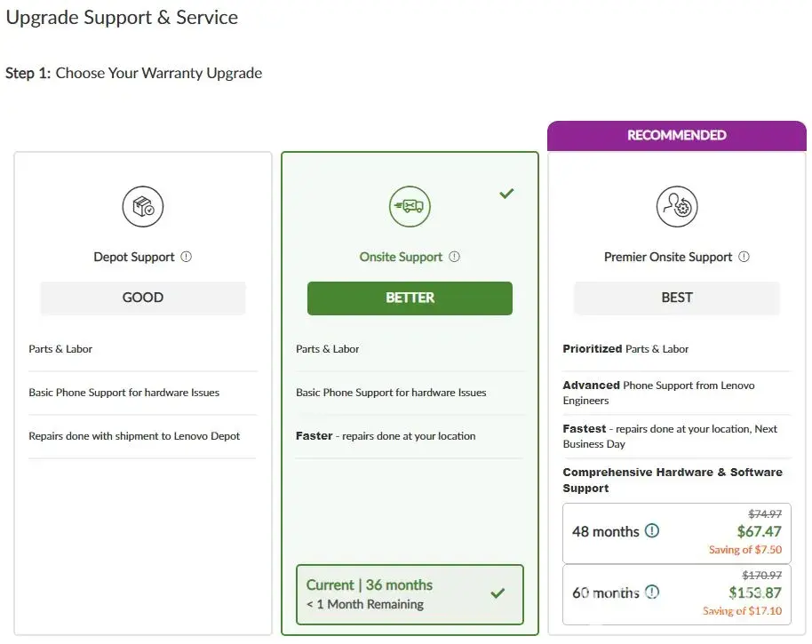Choose the 48 months plan at $67.47
The height and width of the screenshot is (644, 812).
pos(677,532)
